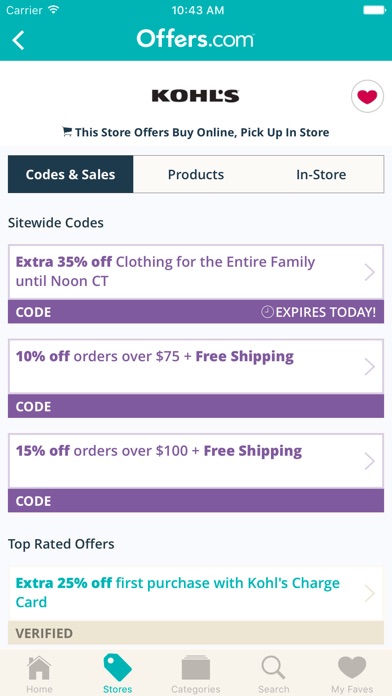Select the Stores tag icon
This screenshot has width=392, height=696.
[118, 667]
